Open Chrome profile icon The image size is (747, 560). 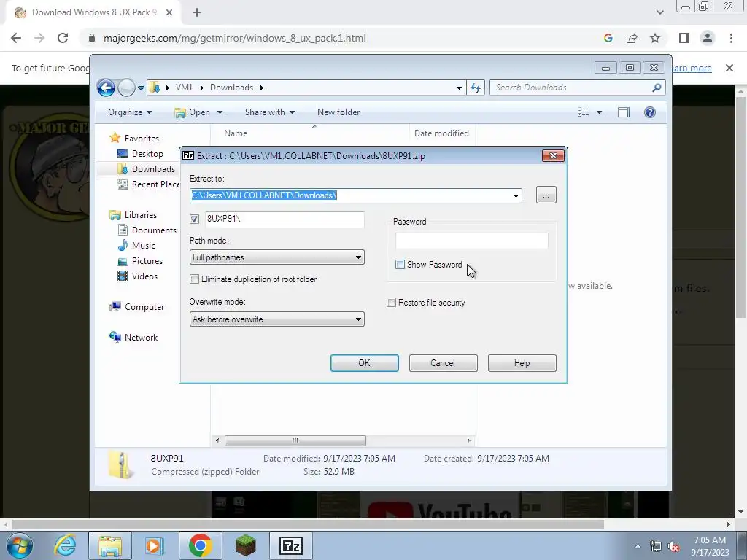pos(708,38)
